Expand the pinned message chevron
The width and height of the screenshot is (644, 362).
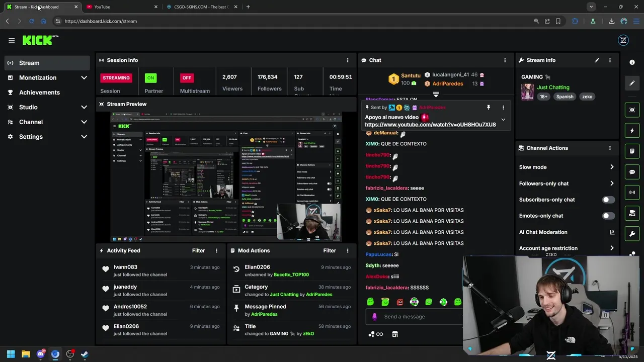click(x=503, y=120)
